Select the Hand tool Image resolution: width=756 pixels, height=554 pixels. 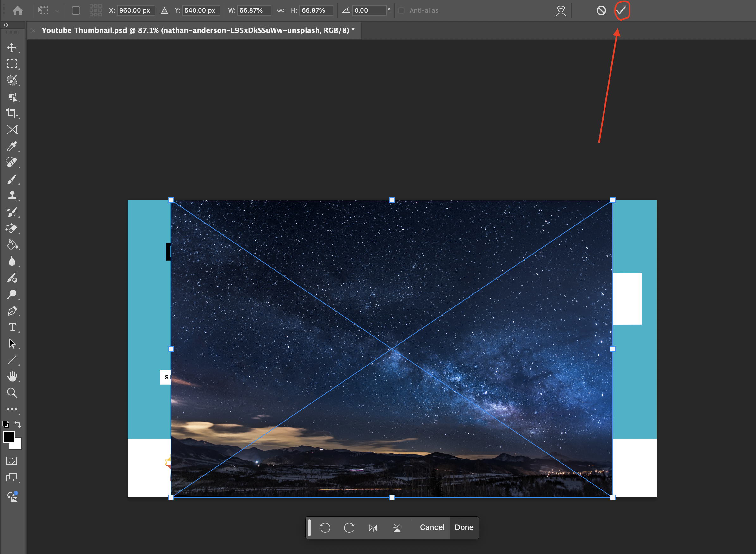(x=12, y=376)
